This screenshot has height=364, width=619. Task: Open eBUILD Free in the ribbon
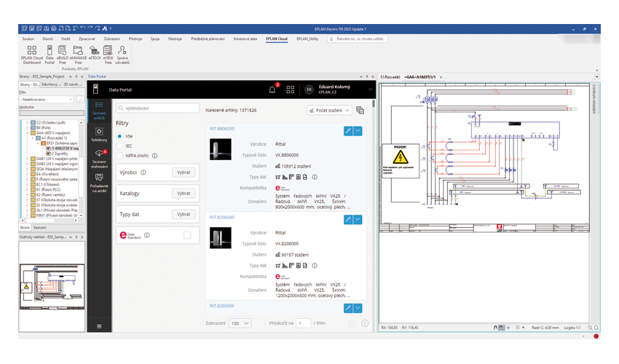[63, 55]
